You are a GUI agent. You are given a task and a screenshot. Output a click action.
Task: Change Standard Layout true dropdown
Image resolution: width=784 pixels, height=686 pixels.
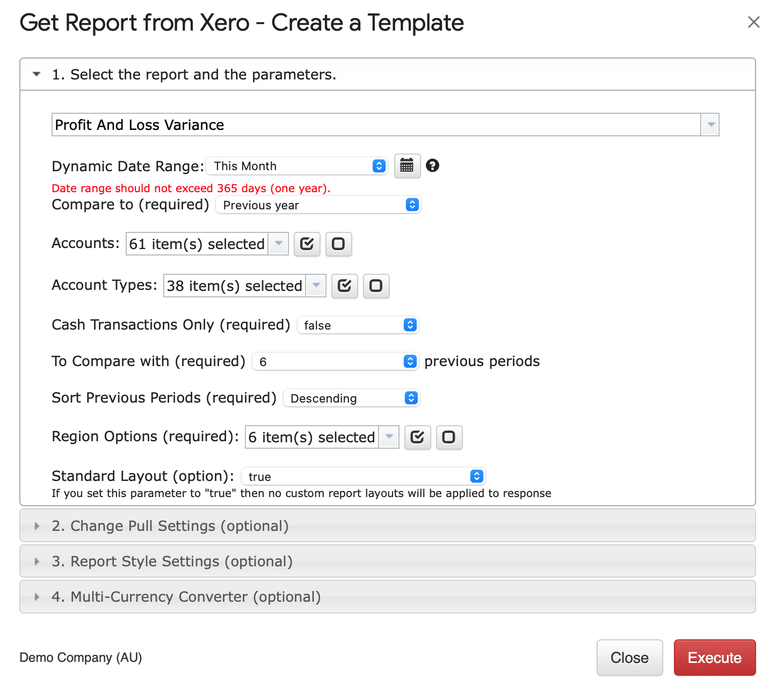pos(364,477)
